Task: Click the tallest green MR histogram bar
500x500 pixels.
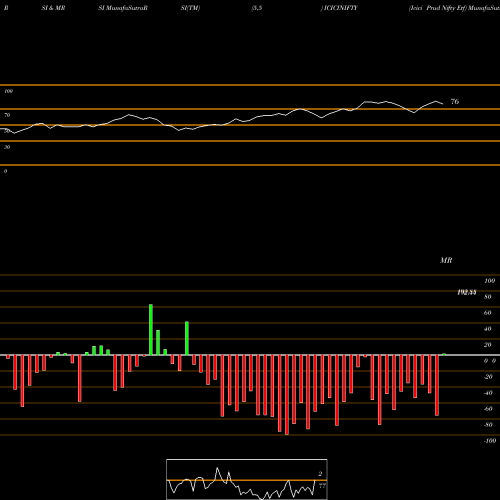Action: click(151, 330)
